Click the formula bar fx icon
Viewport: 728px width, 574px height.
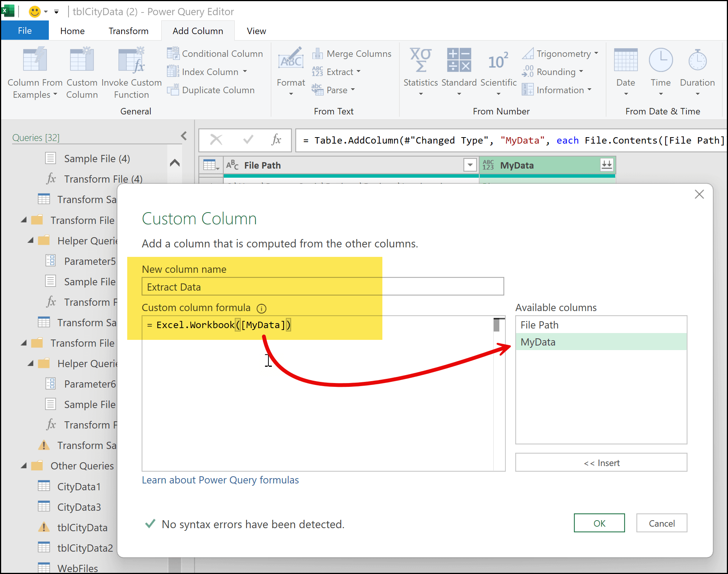click(x=276, y=140)
